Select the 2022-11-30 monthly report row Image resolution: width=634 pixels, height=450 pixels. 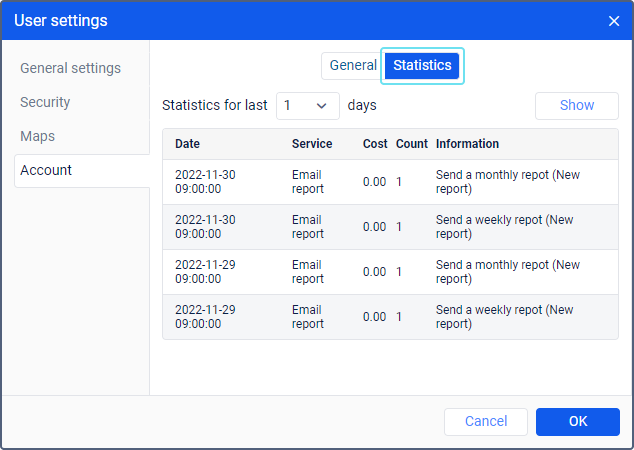point(390,182)
